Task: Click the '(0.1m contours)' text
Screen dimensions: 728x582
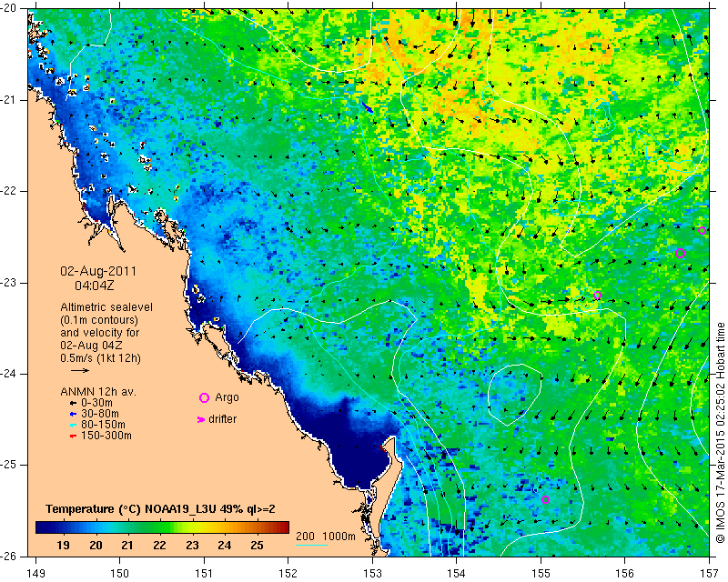Action: pyautogui.click(x=99, y=320)
